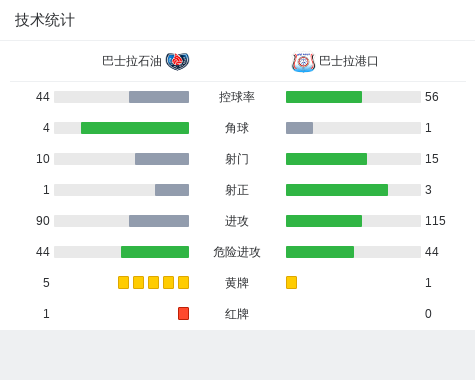Click the 射正 green bar showing 3
Screen dimensions: 475x380
(x=337, y=190)
